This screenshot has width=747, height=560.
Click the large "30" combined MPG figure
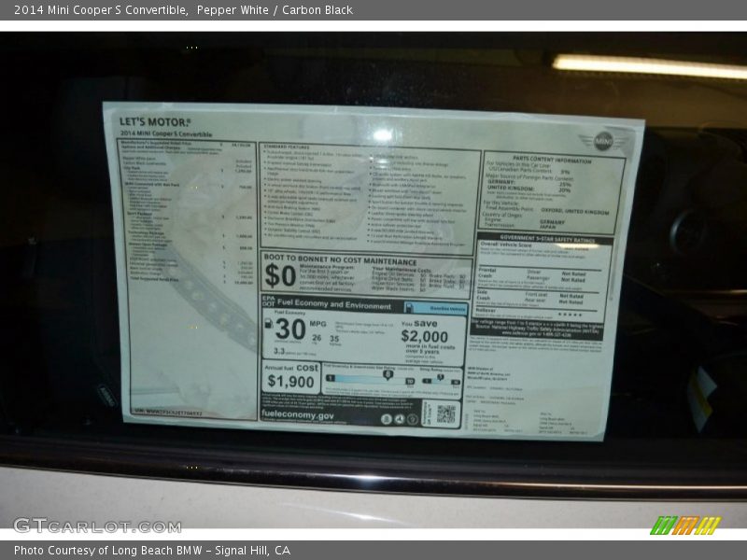pos(290,329)
